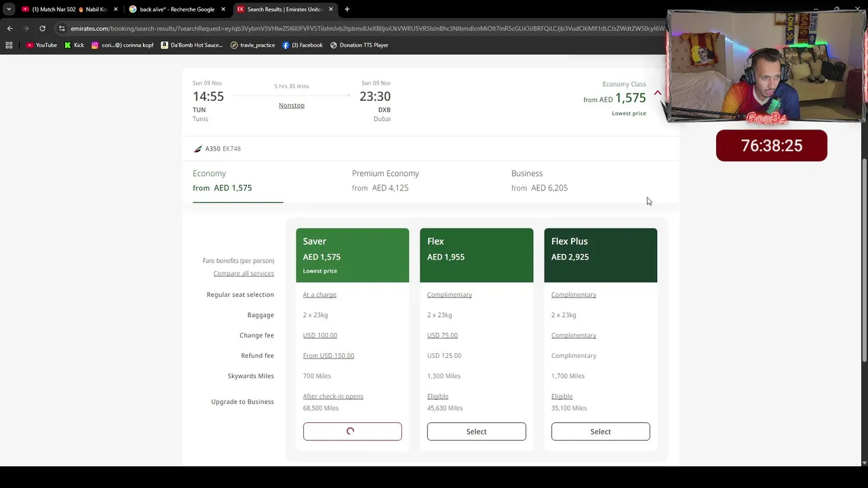Open the Da'Bomb Hot Sauce bookmark

click(x=193, y=45)
